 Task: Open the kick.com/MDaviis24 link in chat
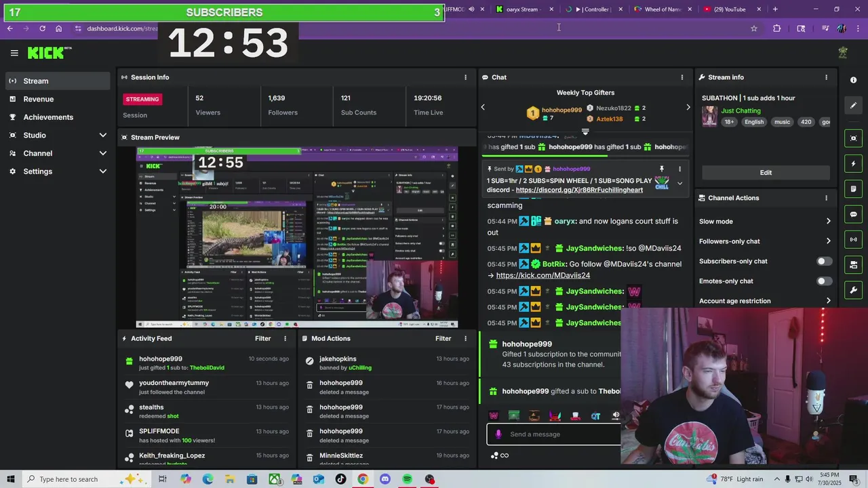coord(542,275)
